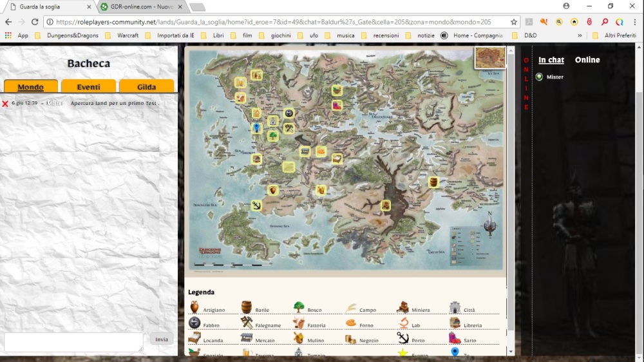
Task: Open the Altri Preferiti bookmarks folder
Action: point(614,35)
